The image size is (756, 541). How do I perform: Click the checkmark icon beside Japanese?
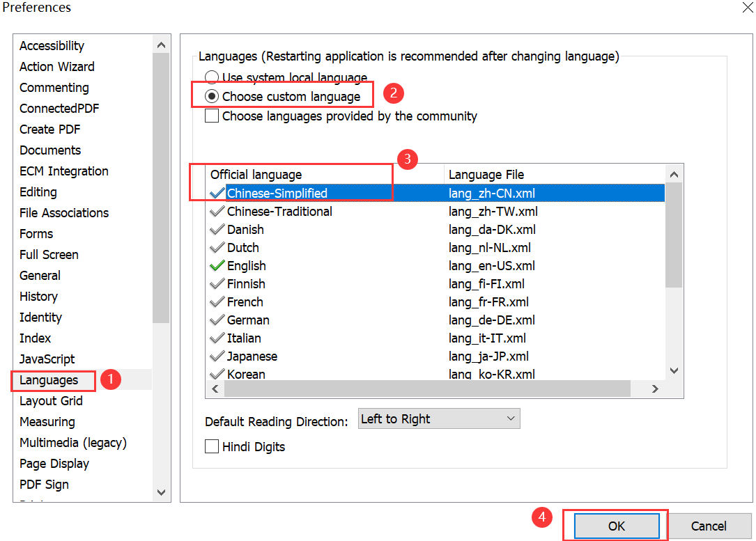217,356
